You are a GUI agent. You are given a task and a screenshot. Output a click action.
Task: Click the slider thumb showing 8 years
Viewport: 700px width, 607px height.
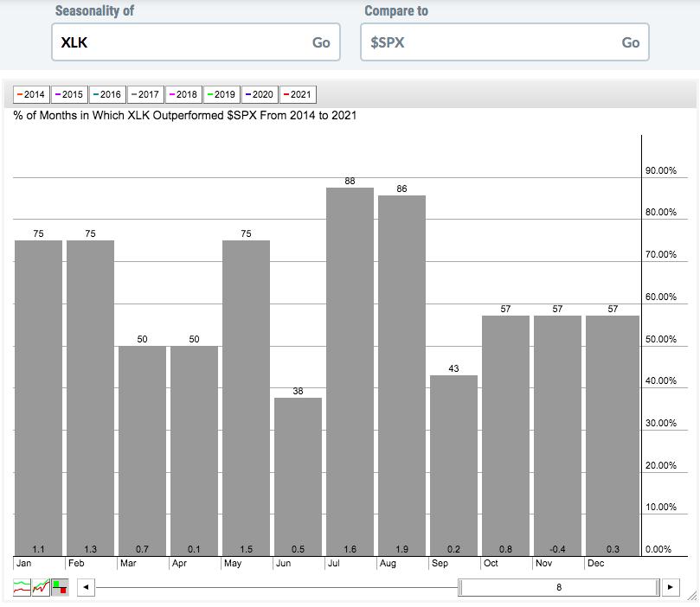point(559,588)
